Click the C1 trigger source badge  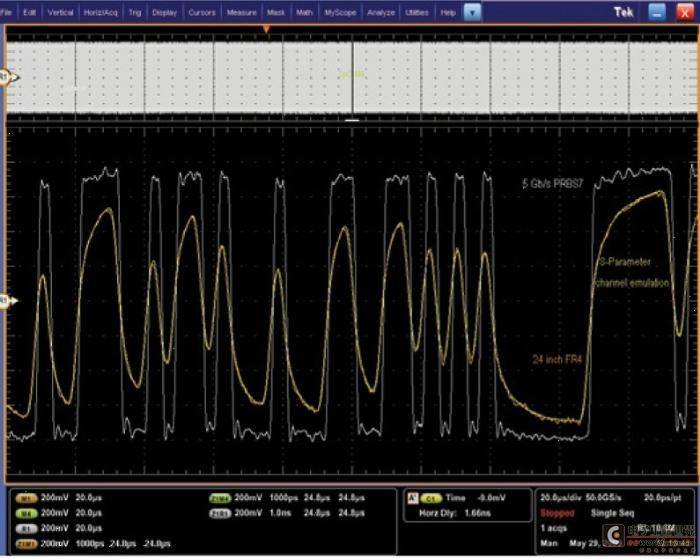431,498
